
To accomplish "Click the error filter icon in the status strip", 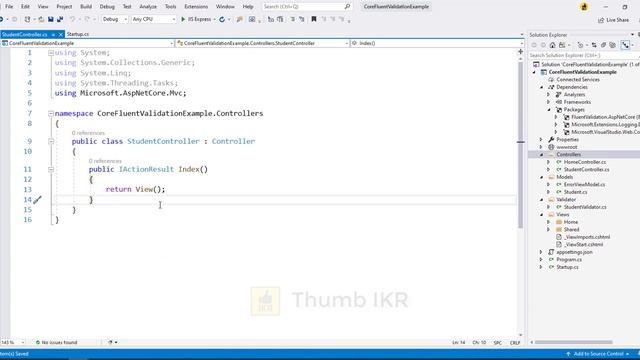I will [x=110, y=342].
